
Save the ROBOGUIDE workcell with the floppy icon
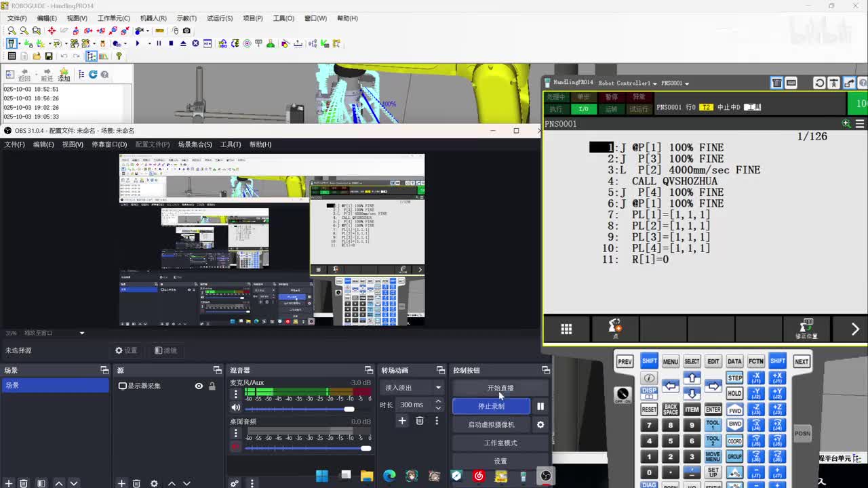[x=48, y=56]
